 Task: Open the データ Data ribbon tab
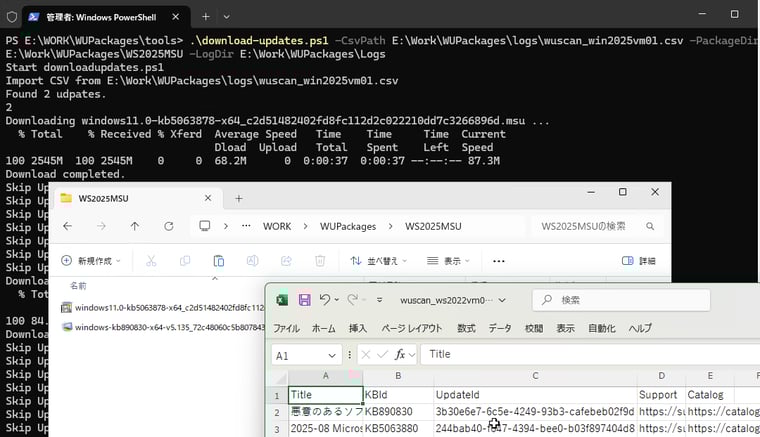tap(500, 328)
